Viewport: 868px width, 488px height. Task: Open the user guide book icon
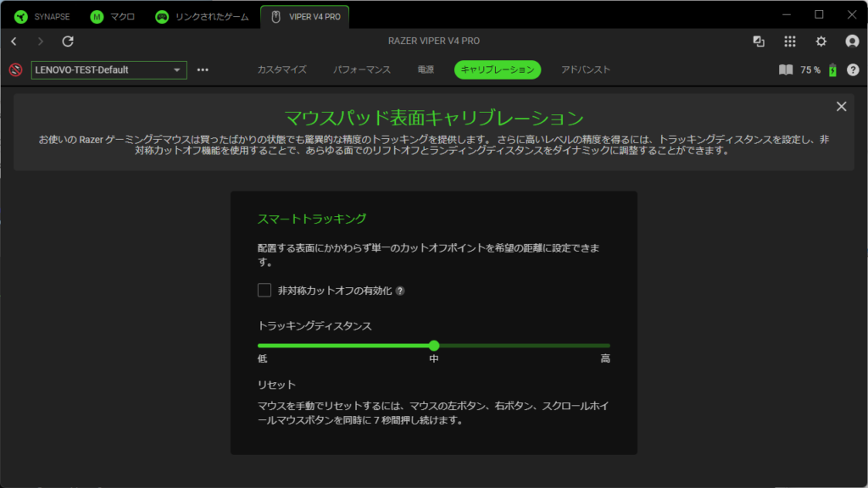coord(786,69)
